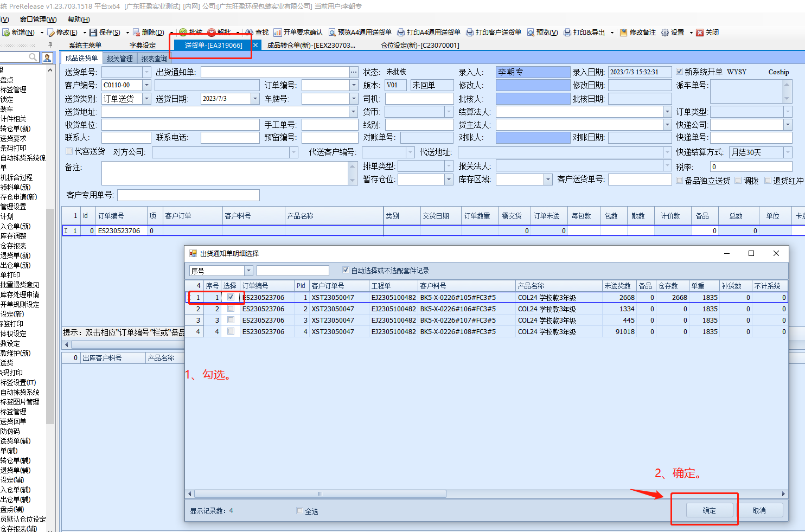Open the 序号 filter dropdown in dialog
This screenshot has width=805, height=532.
pos(249,271)
